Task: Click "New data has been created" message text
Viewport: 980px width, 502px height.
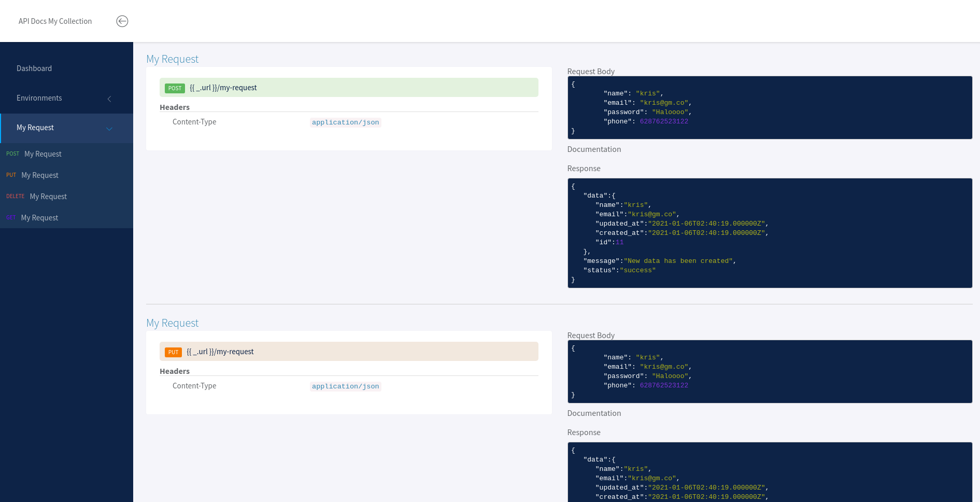Action: tap(678, 261)
